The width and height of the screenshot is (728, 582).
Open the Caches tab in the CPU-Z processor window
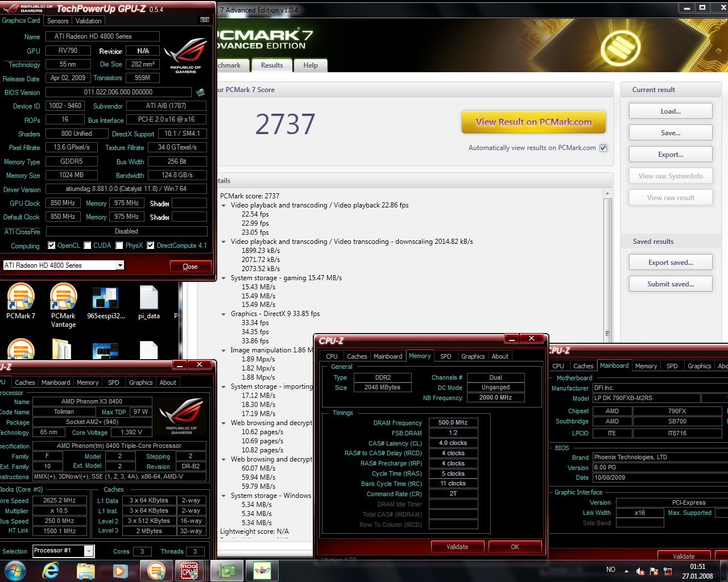coord(25,383)
